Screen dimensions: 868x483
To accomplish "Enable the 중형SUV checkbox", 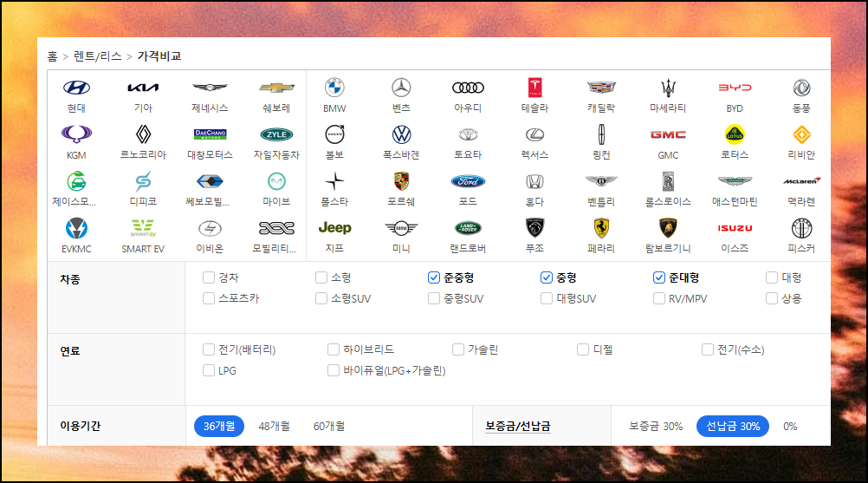I will pyautogui.click(x=434, y=298).
